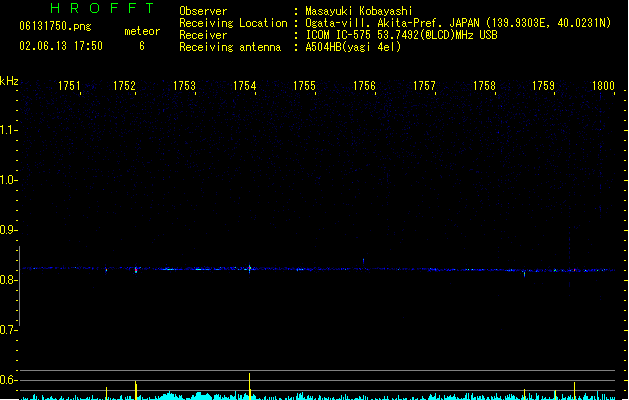Click the 1757 time axis marker
This screenshot has width=629, height=400.
pyautogui.click(x=424, y=86)
